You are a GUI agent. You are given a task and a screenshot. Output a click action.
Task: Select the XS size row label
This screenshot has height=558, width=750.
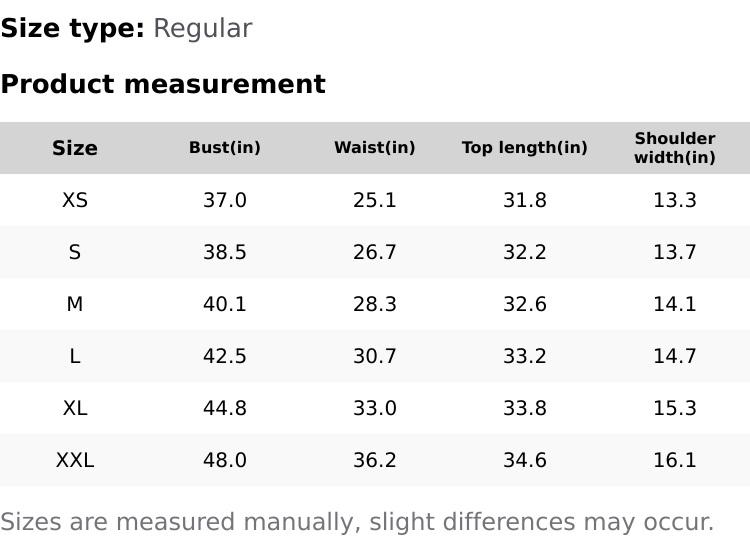coord(75,200)
